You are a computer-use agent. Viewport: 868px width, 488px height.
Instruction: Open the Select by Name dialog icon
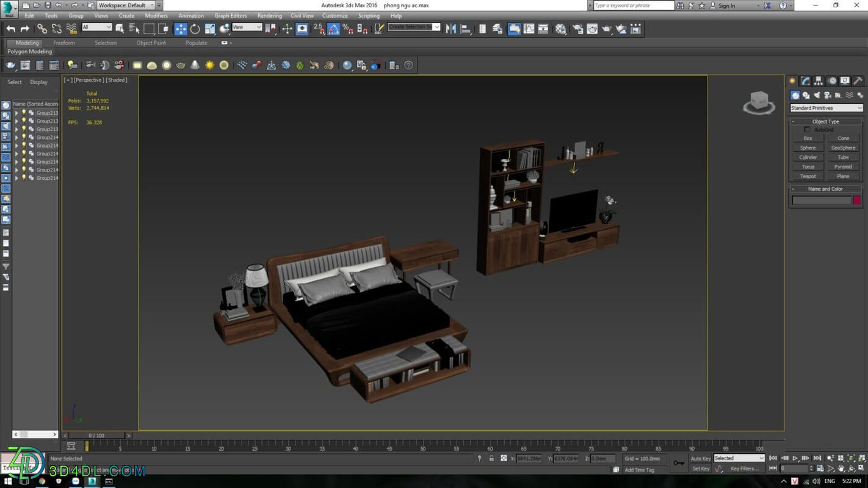pos(134,29)
